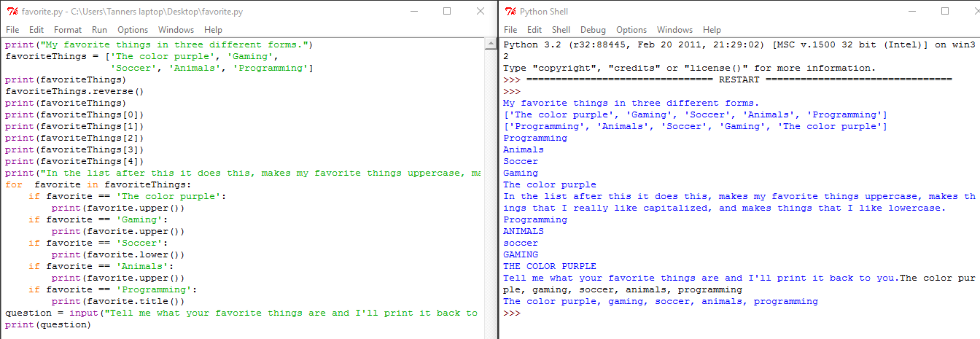Click the 'Animals' output line in the shell
Image resolution: width=980 pixels, height=339 pixels.
524,149
